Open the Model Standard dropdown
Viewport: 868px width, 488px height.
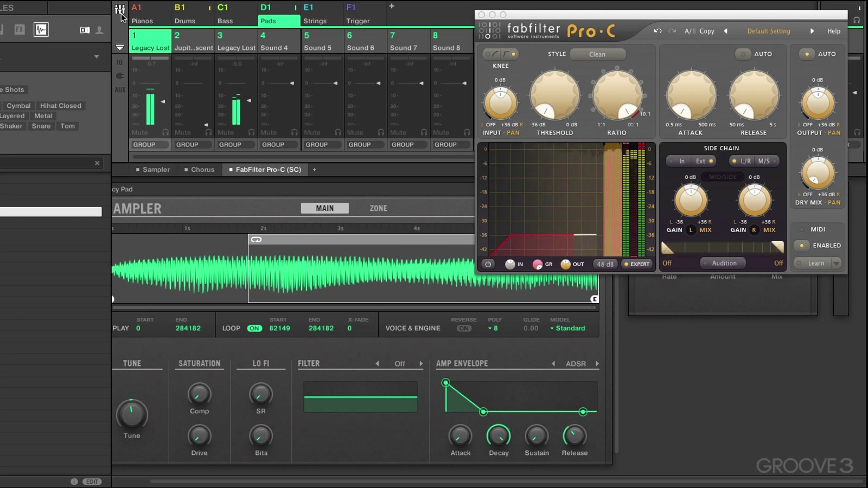click(567, 329)
